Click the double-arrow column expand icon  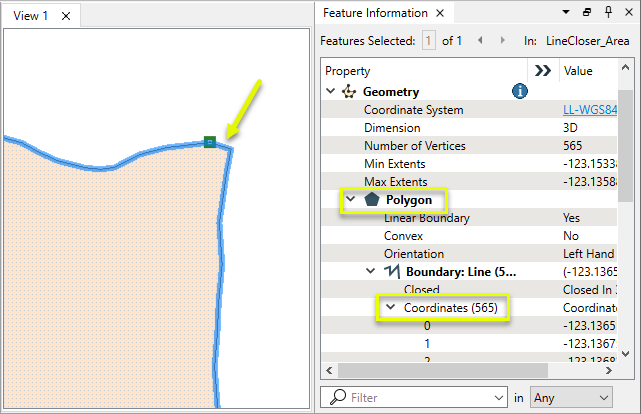(543, 71)
